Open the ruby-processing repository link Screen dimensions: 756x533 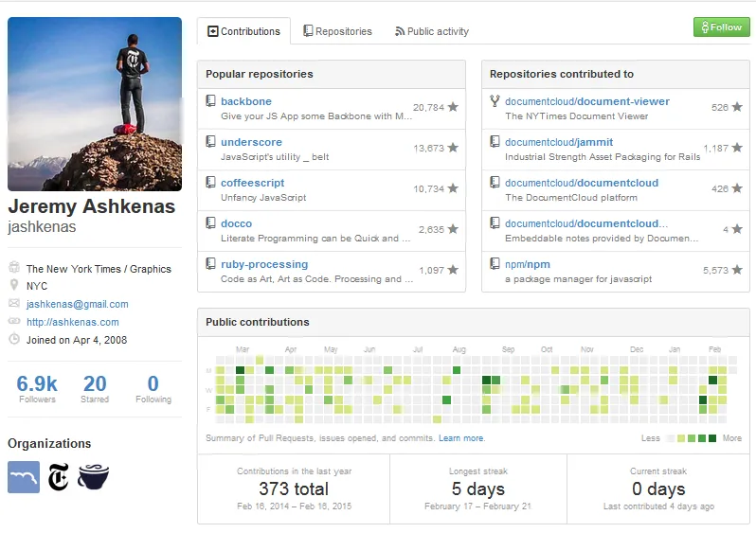[264, 264]
